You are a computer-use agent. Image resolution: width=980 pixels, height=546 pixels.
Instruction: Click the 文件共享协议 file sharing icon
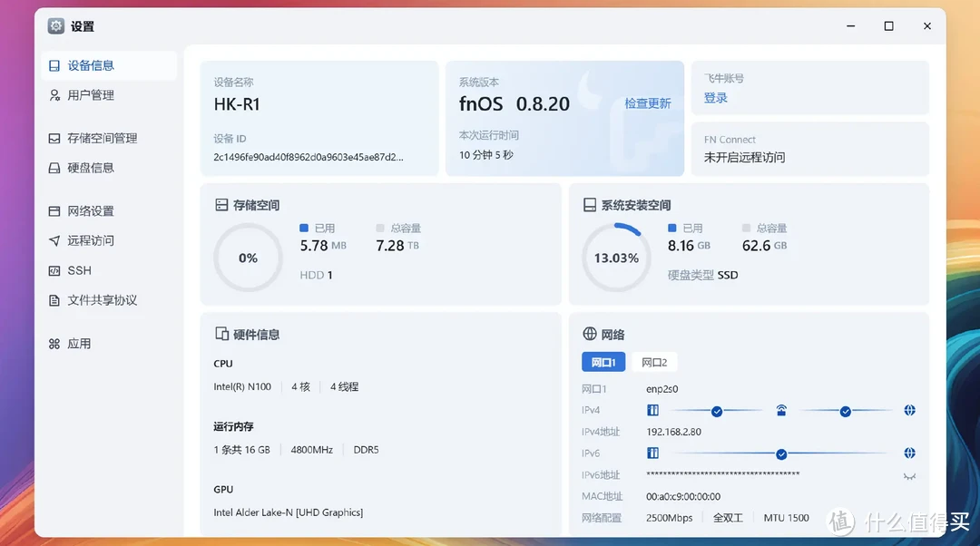pos(54,300)
